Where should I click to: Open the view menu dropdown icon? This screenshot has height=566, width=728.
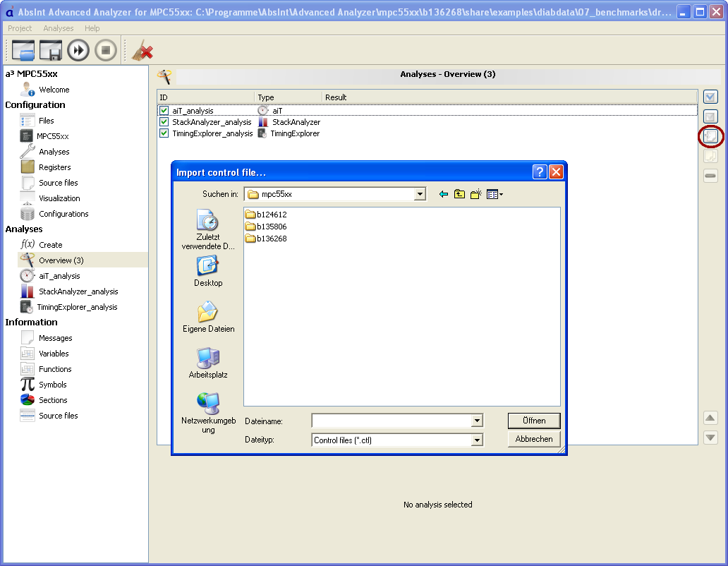point(495,194)
